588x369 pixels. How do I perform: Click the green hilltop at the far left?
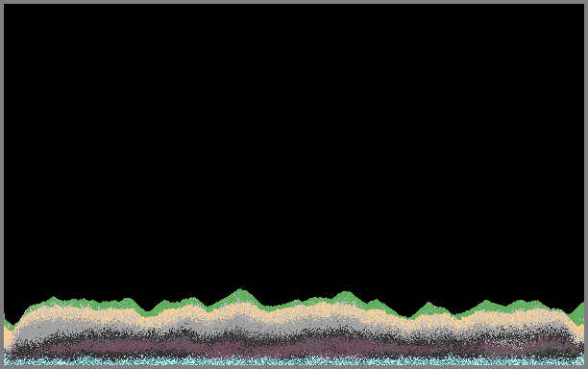(x=53, y=301)
